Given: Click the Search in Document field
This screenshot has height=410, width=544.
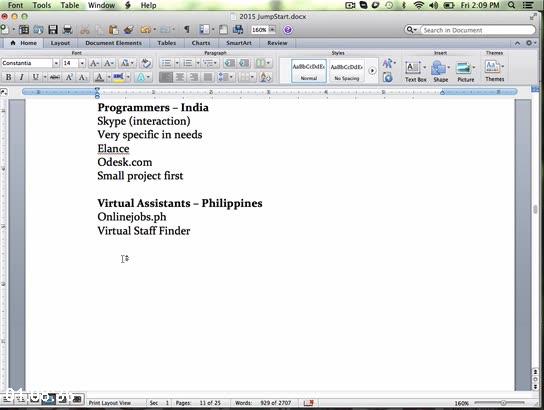Looking at the screenshot, I should click(477, 30).
